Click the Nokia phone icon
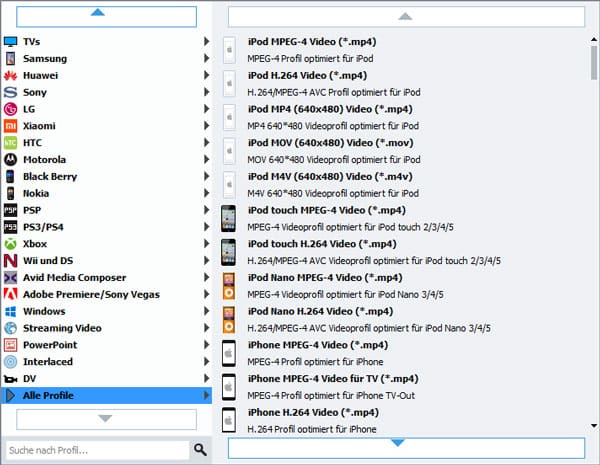The image size is (600, 465). pos(10,193)
